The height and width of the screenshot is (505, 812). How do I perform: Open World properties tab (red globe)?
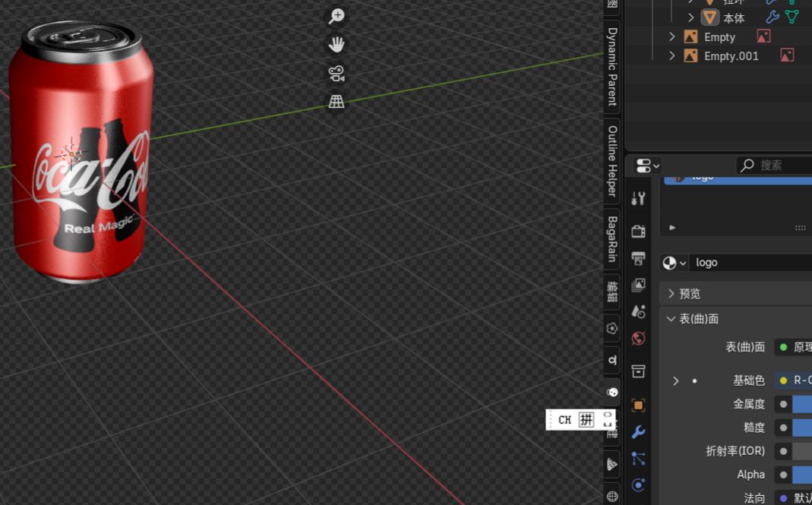click(x=638, y=338)
